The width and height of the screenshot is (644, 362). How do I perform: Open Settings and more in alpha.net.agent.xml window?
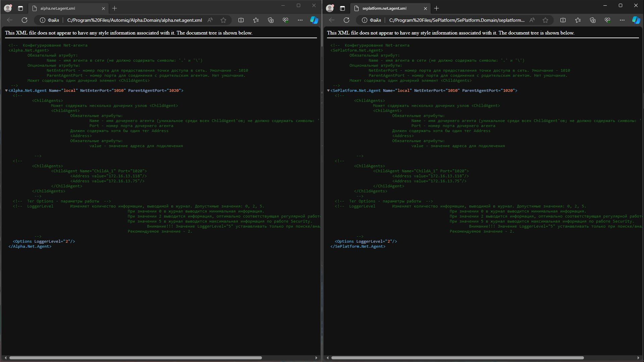[x=300, y=20]
